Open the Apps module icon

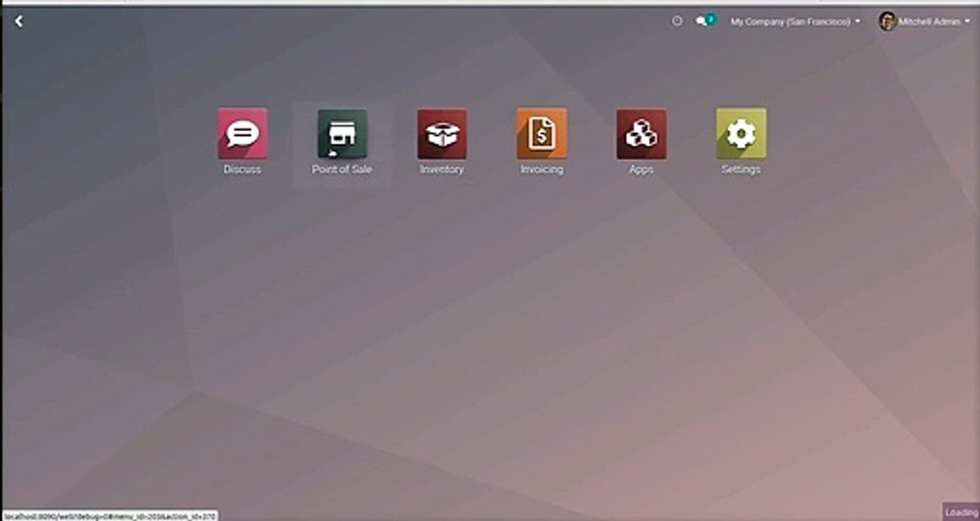(642, 134)
